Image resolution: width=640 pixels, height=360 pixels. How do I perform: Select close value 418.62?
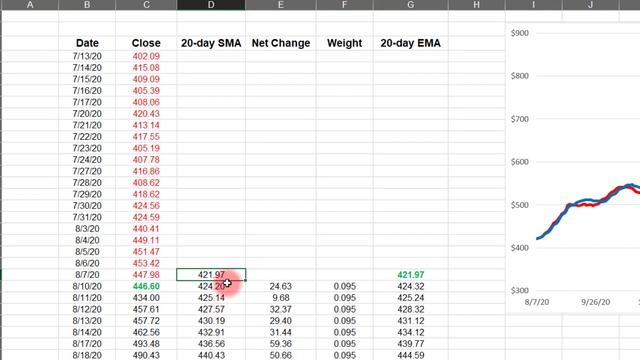pyautogui.click(x=146, y=194)
